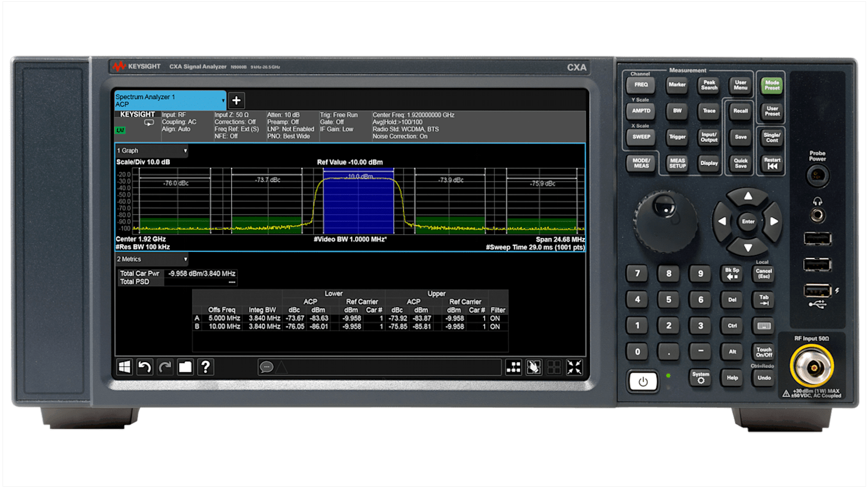Tap the Tab arrow key
868x488 pixels.
(764, 300)
